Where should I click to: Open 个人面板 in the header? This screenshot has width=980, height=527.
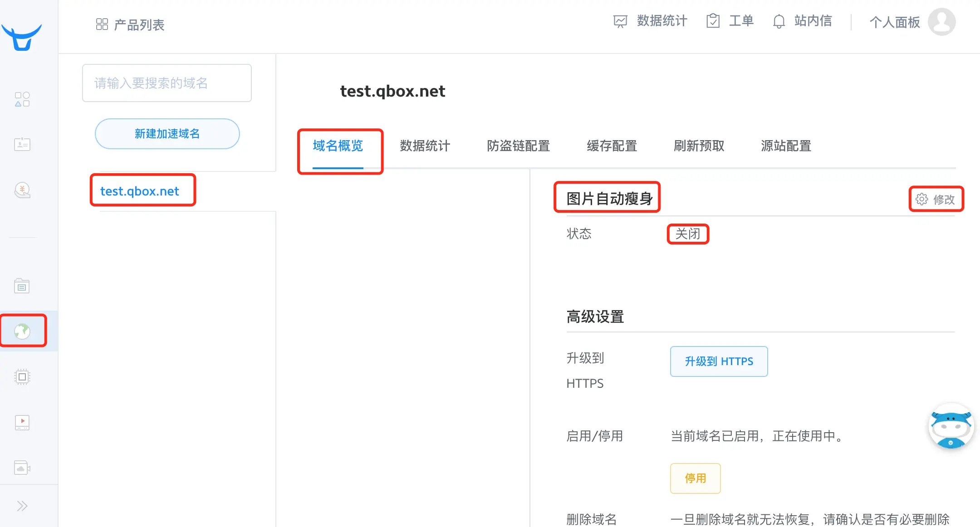[895, 22]
